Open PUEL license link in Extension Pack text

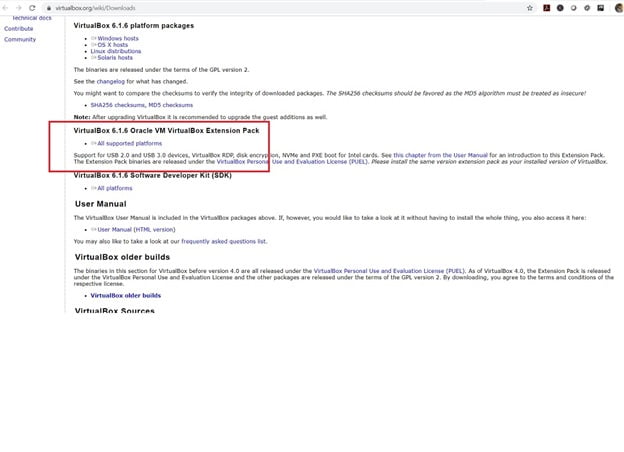(292, 162)
